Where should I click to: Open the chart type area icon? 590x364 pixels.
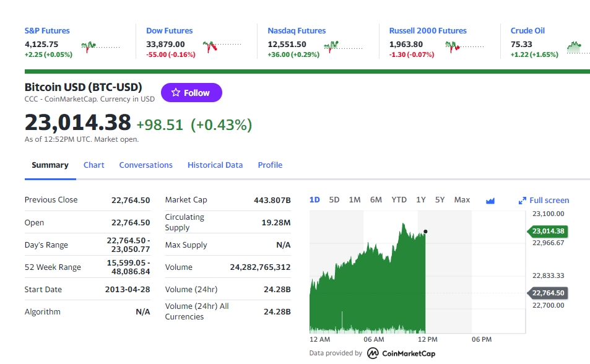point(490,201)
